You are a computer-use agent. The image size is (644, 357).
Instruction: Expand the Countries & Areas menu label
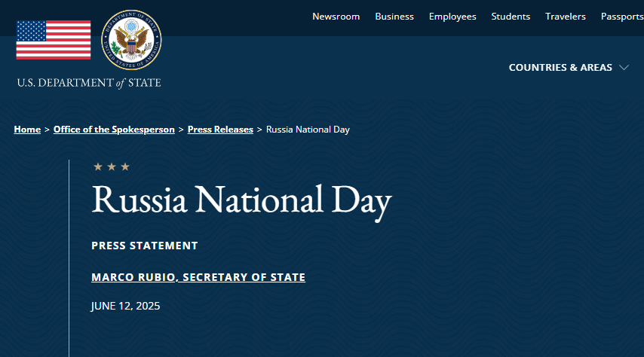point(560,68)
